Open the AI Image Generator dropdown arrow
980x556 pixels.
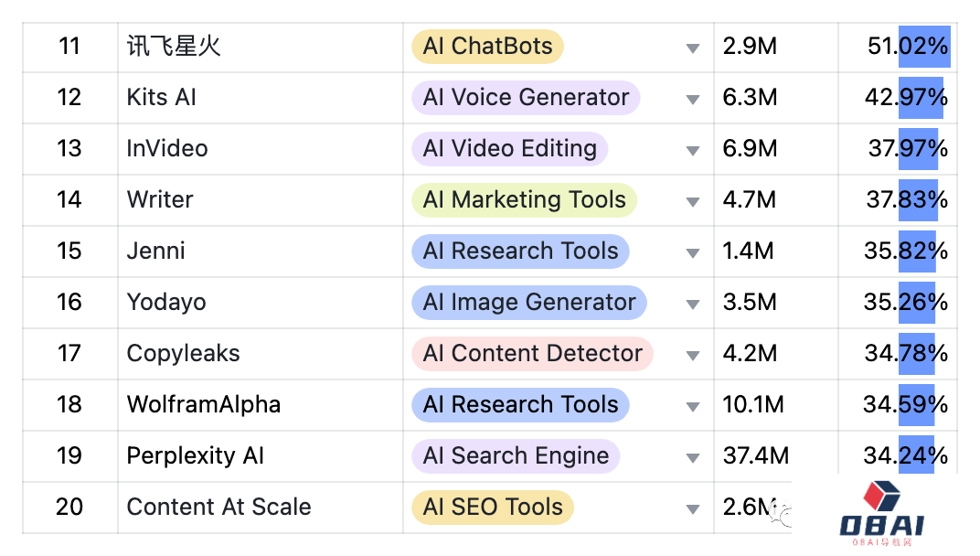pos(693,305)
